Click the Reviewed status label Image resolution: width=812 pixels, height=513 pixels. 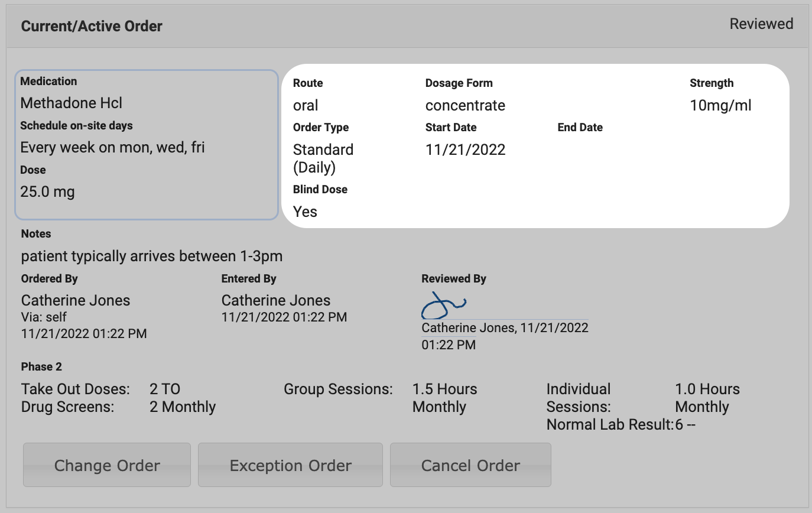[761, 24]
